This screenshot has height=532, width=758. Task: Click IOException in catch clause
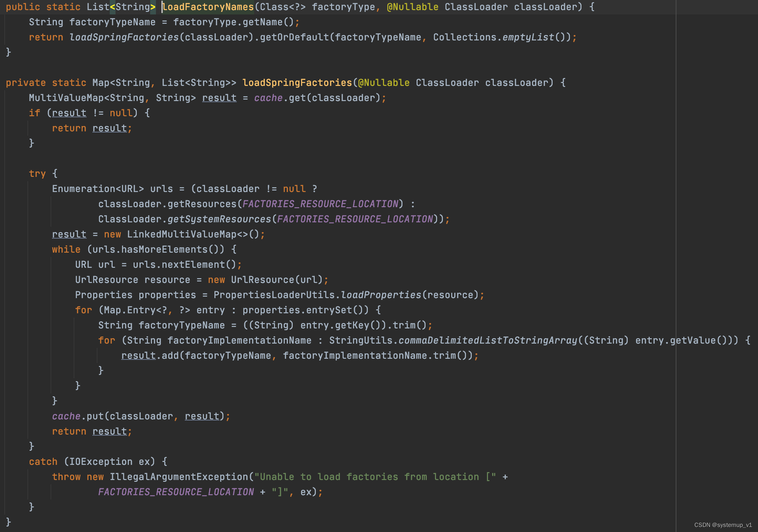101,462
